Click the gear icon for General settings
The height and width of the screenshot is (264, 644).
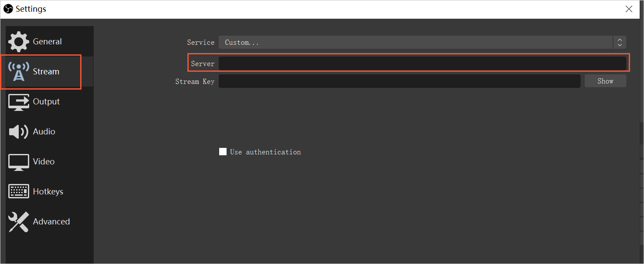18,42
